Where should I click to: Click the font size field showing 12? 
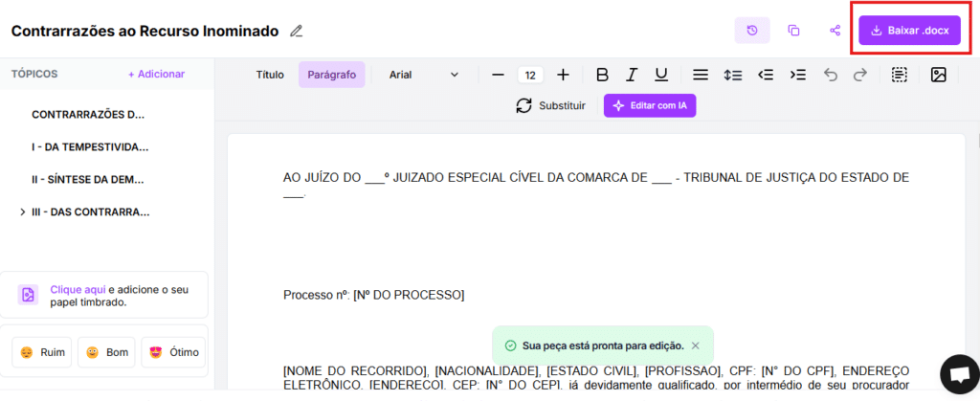tap(530, 75)
